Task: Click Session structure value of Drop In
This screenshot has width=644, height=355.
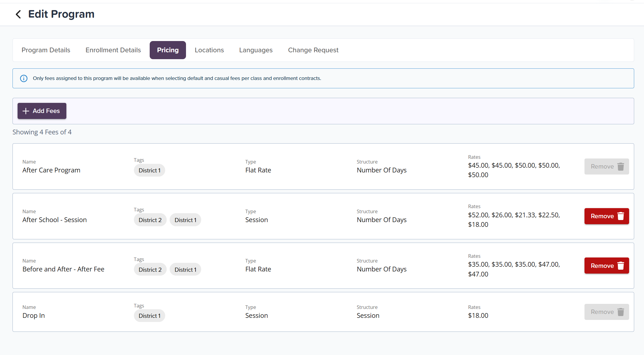Action: [368, 315]
